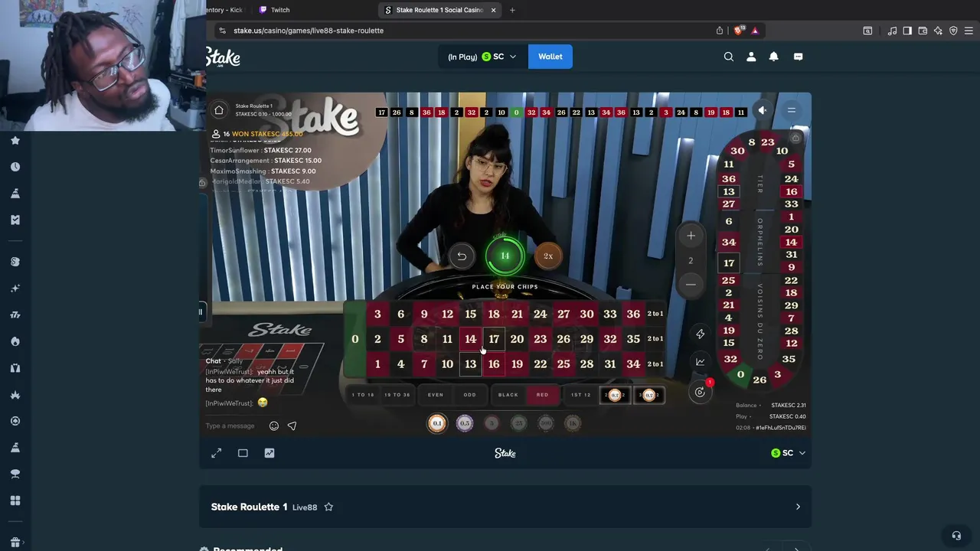Expand Stake Roulette 1 info chevron
Screen dimensions: 980x551
[798, 507]
